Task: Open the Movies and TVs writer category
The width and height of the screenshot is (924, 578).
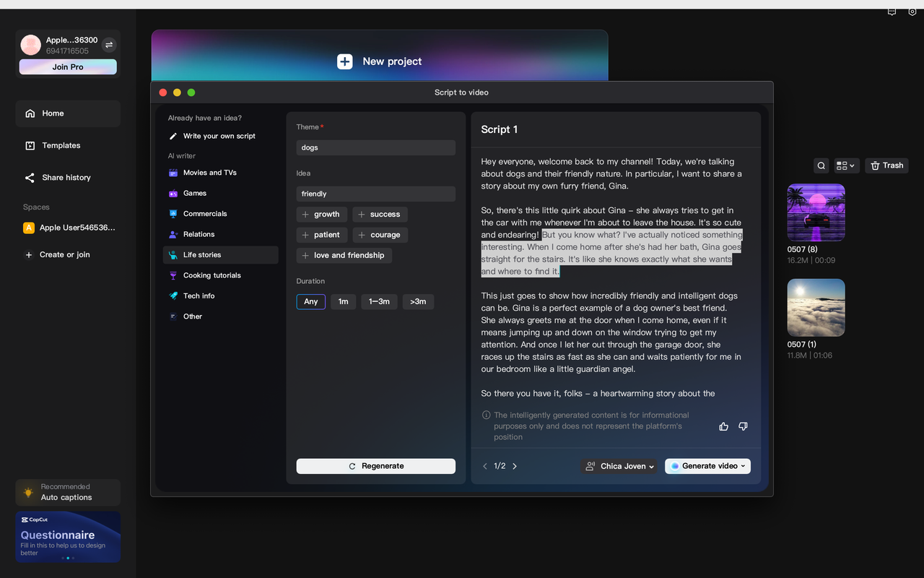Action: click(x=173, y=173)
